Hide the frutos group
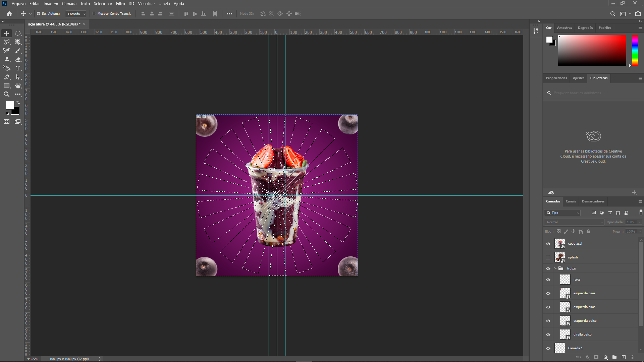Viewport: 644px width, 362px height. click(x=548, y=268)
